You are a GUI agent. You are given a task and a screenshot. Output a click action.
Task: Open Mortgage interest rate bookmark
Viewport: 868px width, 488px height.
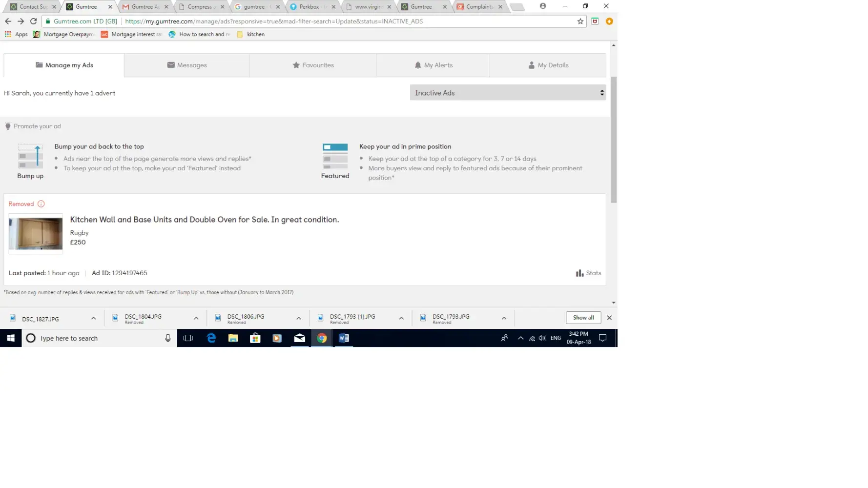(131, 34)
